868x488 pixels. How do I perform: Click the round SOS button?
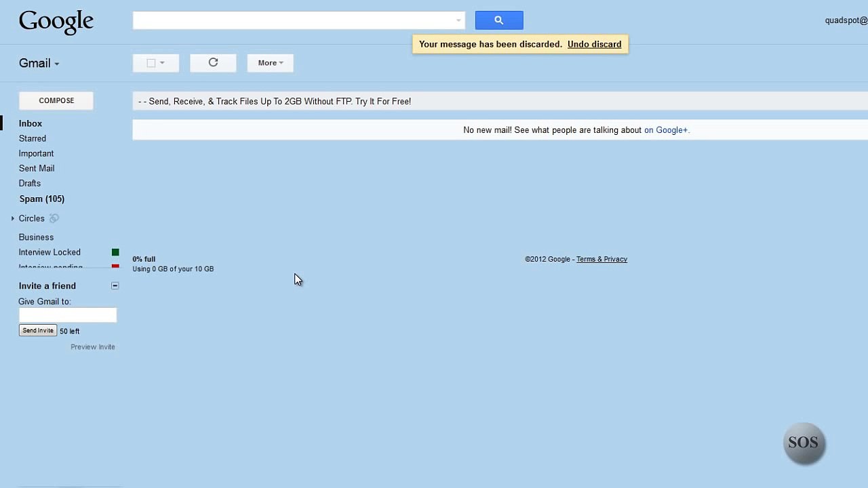(804, 443)
